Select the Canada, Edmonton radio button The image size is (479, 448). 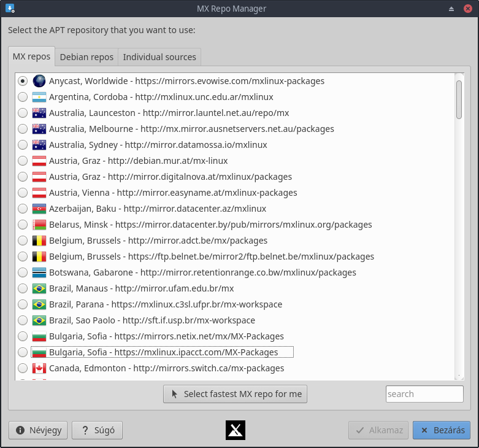(23, 368)
